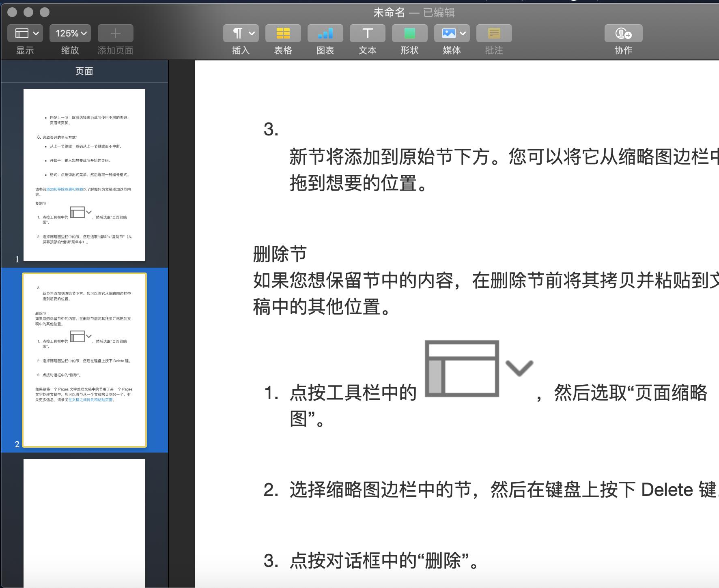719x588 pixels.
Task: Click the Comment (批注) icon
Action: (x=494, y=33)
